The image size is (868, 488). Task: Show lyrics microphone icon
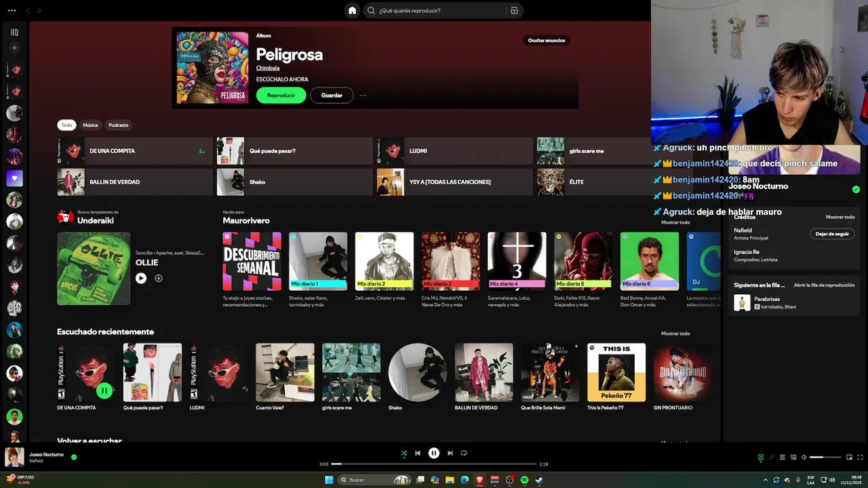771,457
